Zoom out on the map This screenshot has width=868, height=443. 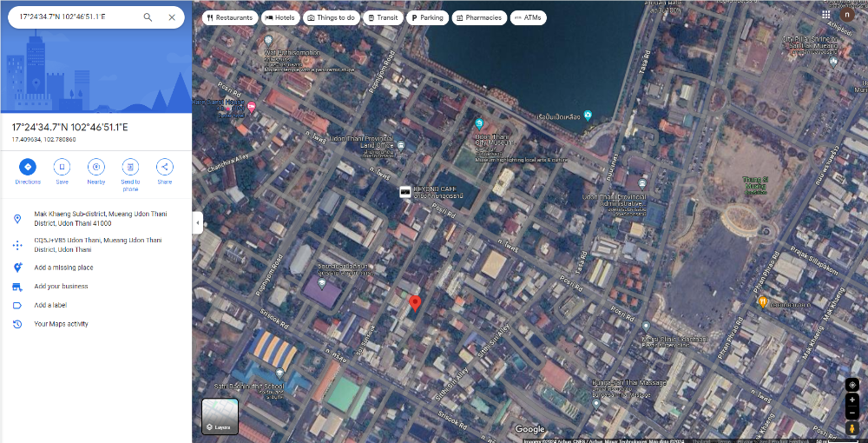852,413
